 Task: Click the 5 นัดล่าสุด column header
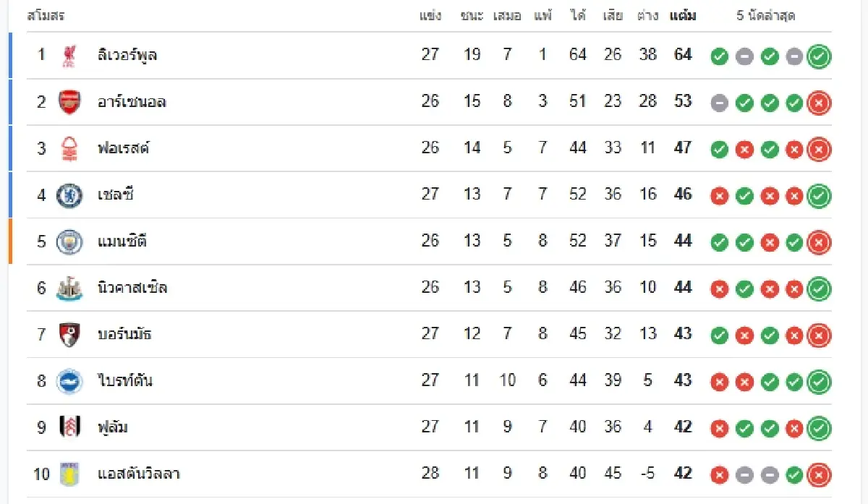(766, 16)
